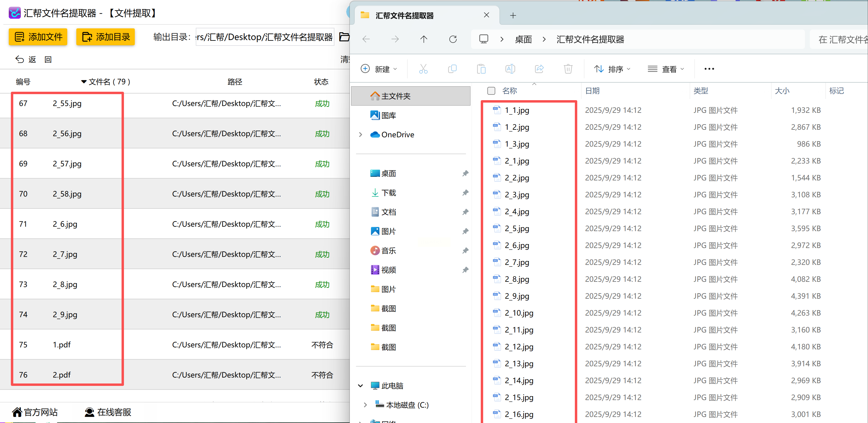Open the 官方网站 link
This screenshot has width=868, height=423.
tap(35, 412)
